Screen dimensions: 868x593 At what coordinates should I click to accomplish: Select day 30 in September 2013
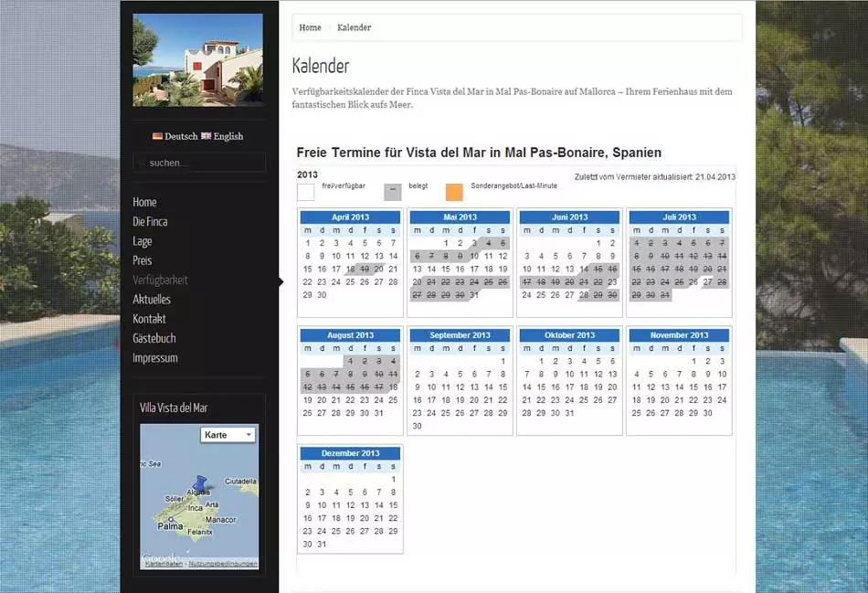click(x=417, y=427)
